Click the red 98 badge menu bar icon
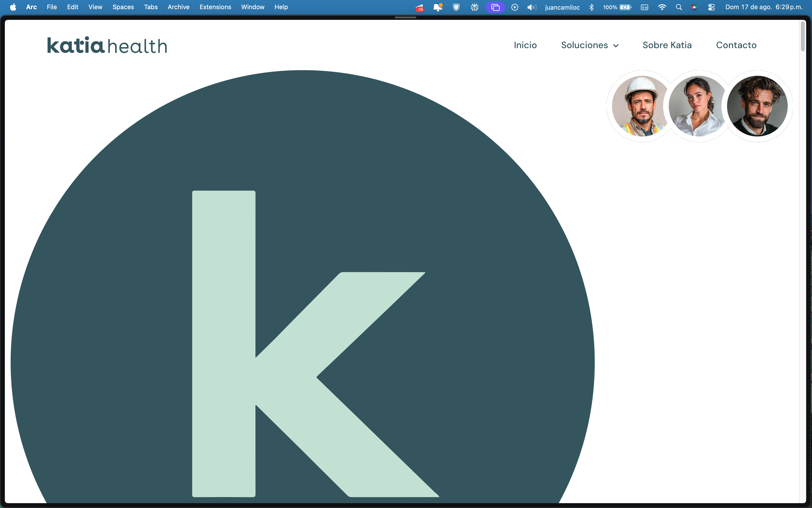Image resolution: width=812 pixels, height=508 pixels. point(420,7)
